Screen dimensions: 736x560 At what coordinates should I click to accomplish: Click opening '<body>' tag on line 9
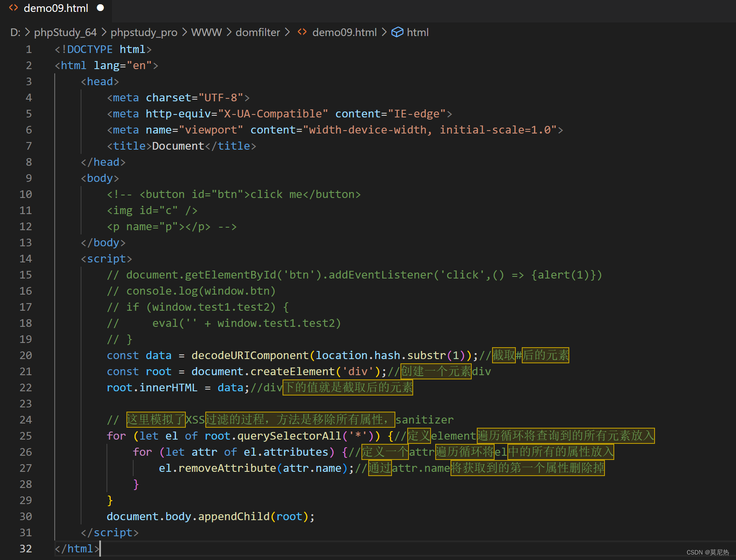pyautogui.click(x=100, y=178)
